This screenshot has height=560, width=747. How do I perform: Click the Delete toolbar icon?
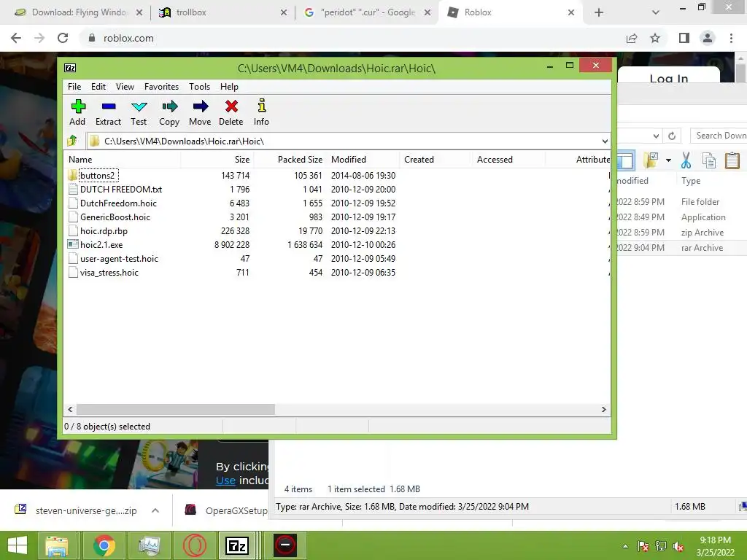click(231, 112)
